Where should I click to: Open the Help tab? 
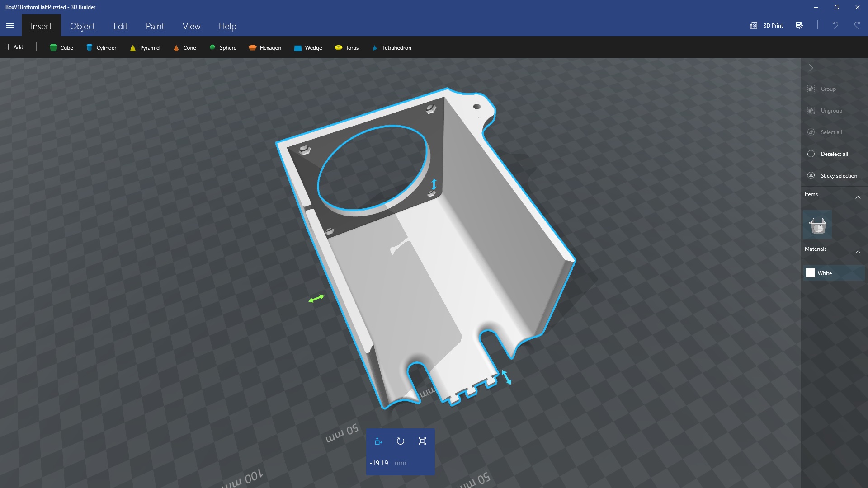(227, 26)
